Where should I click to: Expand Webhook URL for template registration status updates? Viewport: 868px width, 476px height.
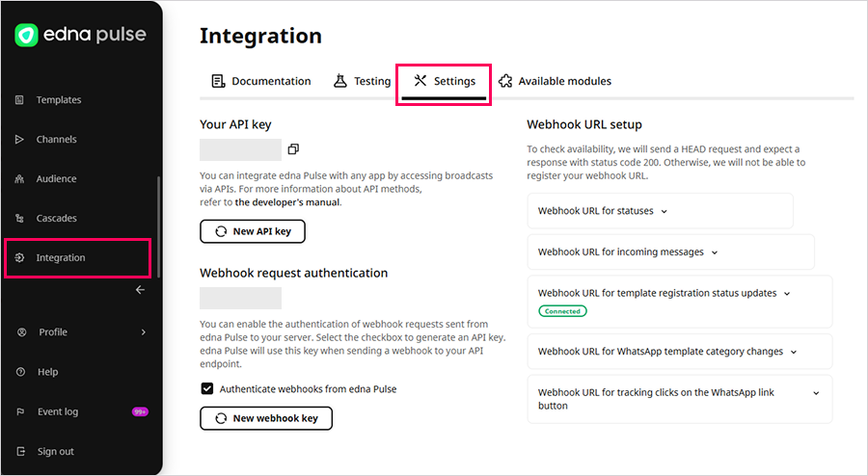(x=664, y=293)
